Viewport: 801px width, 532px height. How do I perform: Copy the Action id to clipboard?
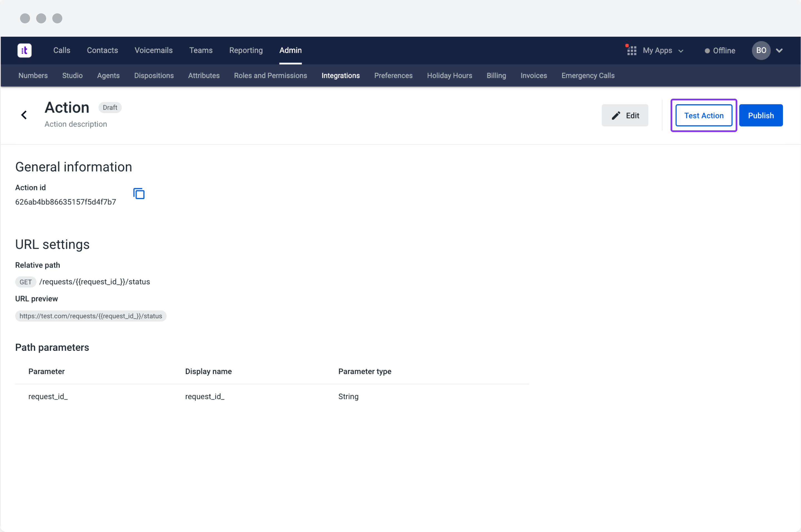(139, 194)
